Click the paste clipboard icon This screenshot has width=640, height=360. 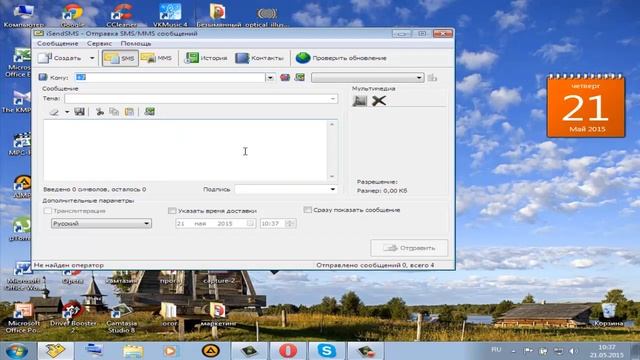click(x=129, y=111)
